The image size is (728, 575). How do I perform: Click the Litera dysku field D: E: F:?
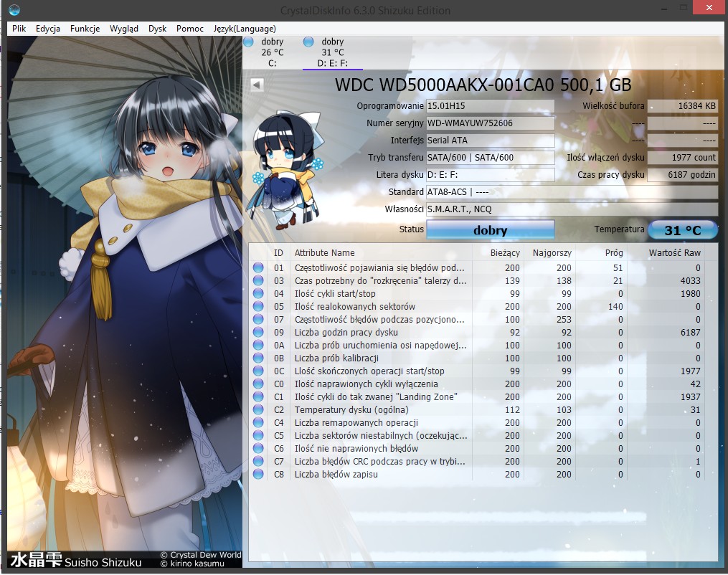click(x=491, y=174)
